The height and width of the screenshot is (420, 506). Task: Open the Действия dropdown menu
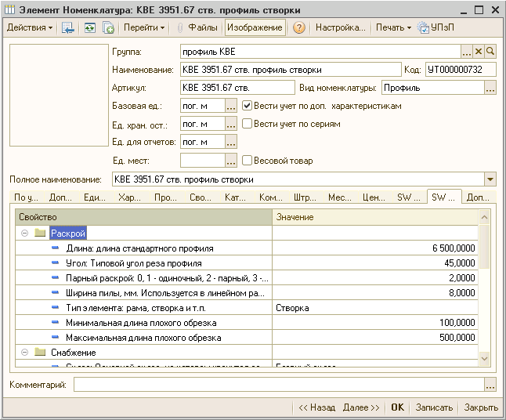[x=30, y=27]
